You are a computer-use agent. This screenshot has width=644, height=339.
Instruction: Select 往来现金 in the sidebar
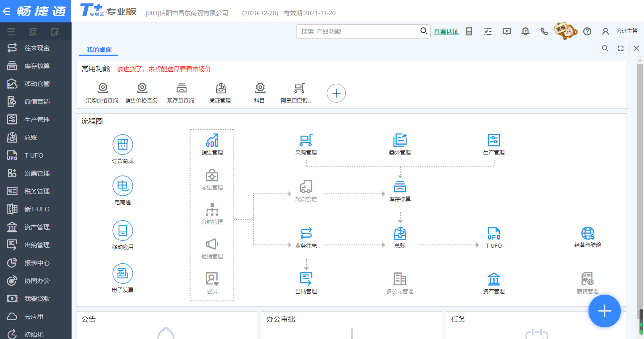pyautogui.click(x=36, y=48)
